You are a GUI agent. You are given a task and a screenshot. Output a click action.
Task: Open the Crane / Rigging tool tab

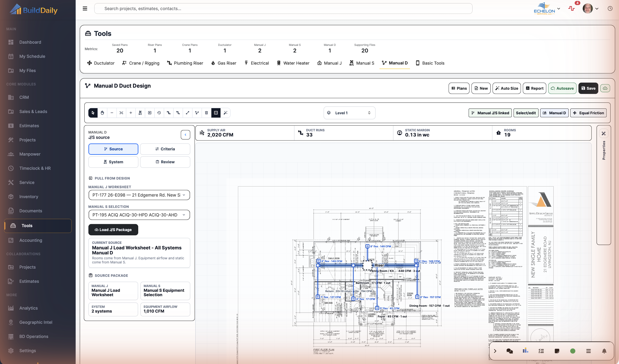tap(141, 63)
